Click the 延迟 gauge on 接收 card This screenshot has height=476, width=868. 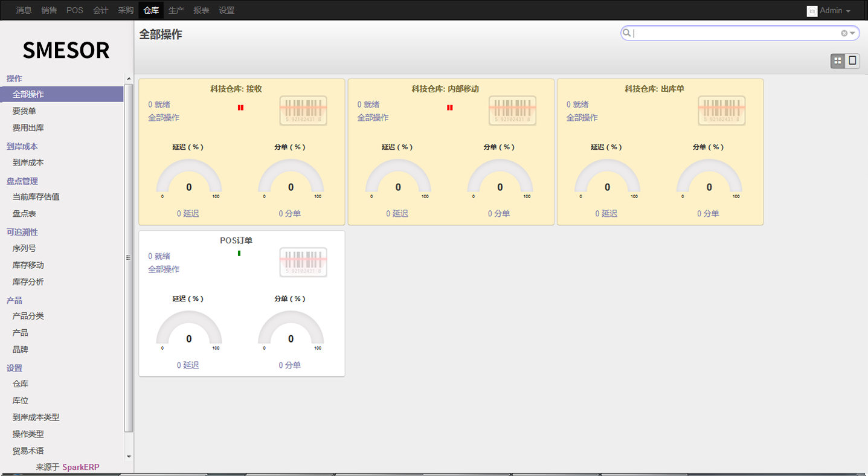tap(188, 178)
